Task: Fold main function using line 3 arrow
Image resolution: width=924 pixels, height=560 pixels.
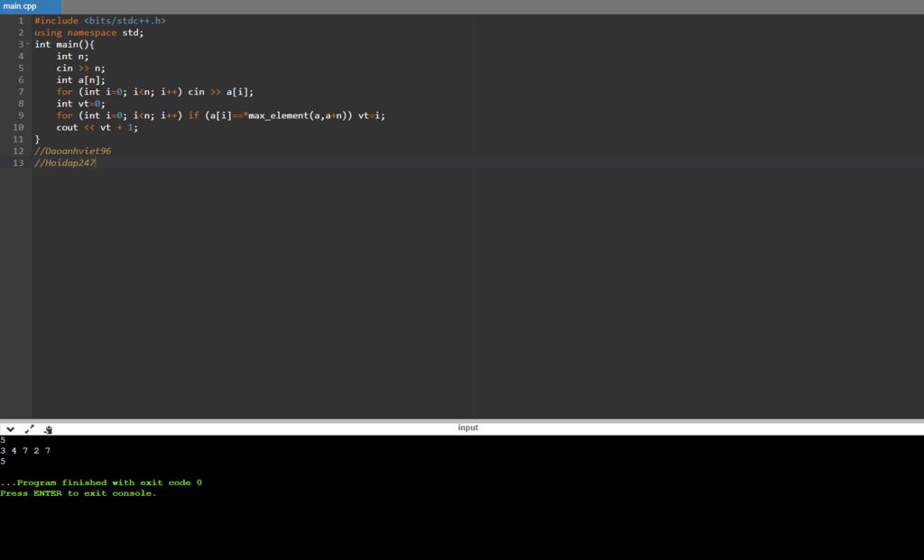Action: click(x=28, y=44)
